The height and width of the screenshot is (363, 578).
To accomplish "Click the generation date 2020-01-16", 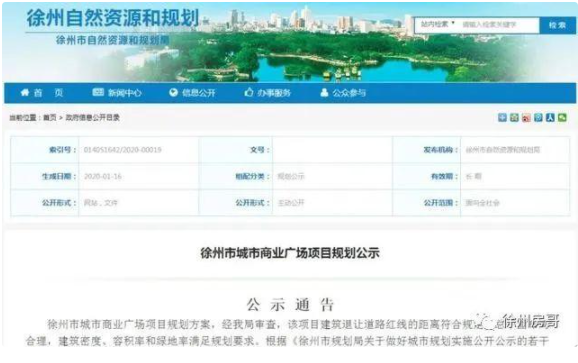I will 103,177.
